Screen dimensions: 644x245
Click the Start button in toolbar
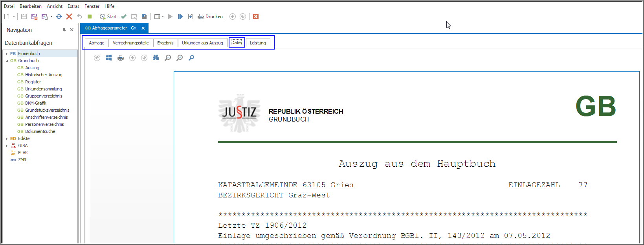108,17
